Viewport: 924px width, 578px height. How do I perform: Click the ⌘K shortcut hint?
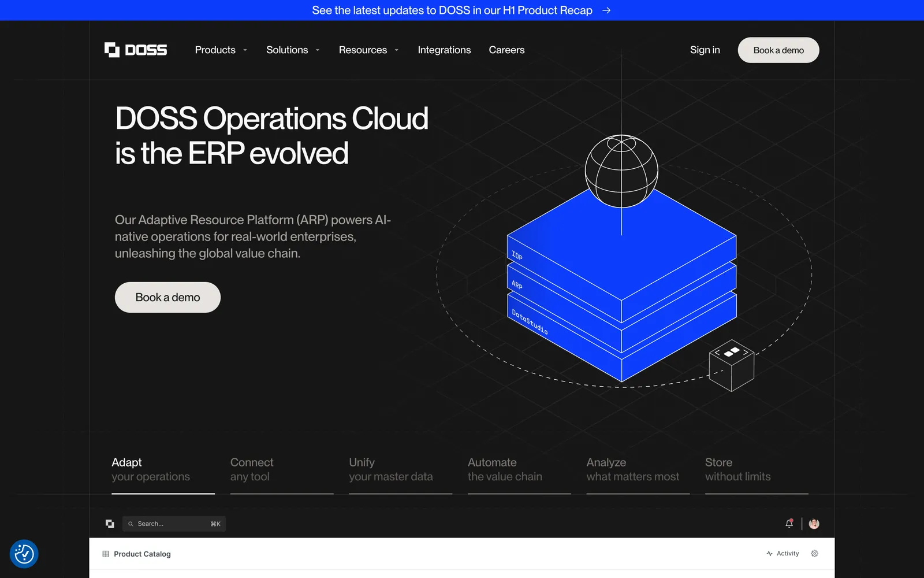215,524
